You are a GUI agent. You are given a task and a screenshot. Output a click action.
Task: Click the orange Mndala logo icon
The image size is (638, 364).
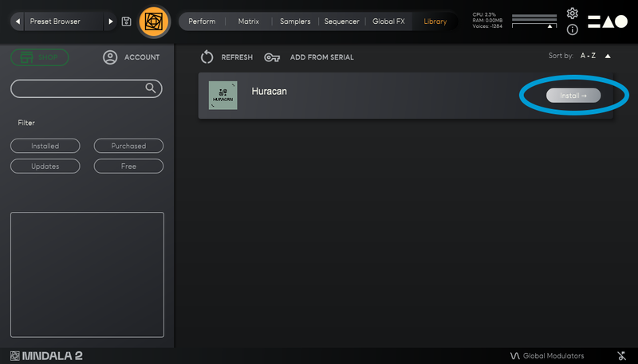tap(154, 22)
